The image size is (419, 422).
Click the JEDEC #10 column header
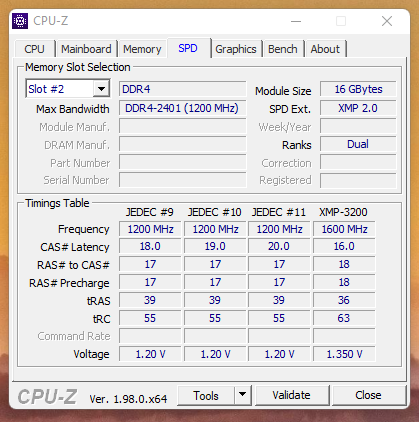point(215,212)
